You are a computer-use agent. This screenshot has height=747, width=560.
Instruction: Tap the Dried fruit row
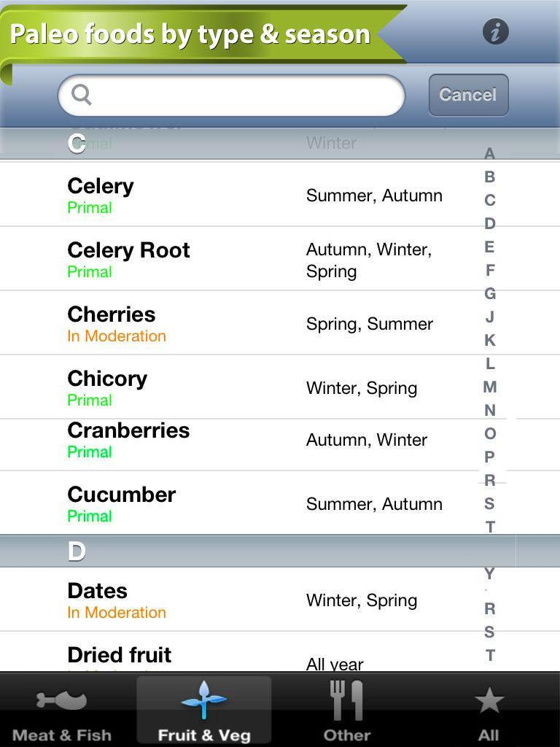click(x=241, y=657)
